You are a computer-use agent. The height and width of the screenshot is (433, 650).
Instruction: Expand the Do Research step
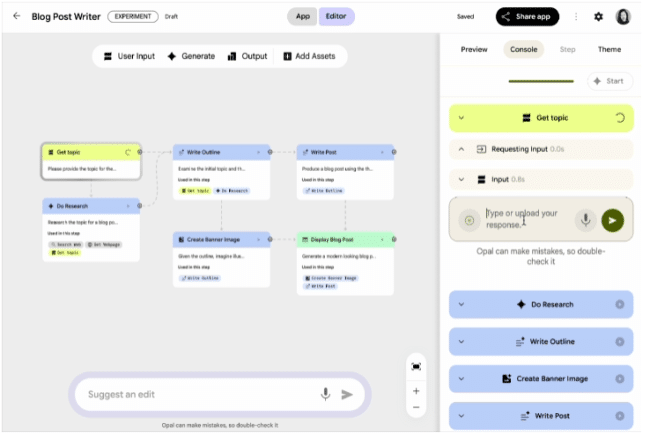[461, 304]
